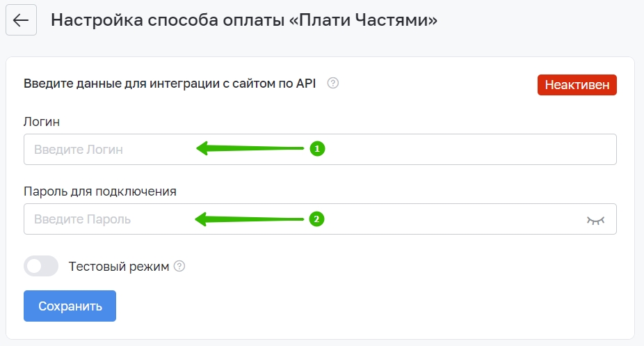Image resolution: width=644 pixels, height=346 pixels.
Task: Focus the Введите Пароль input field
Action: pyautogui.click(x=320, y=219)
